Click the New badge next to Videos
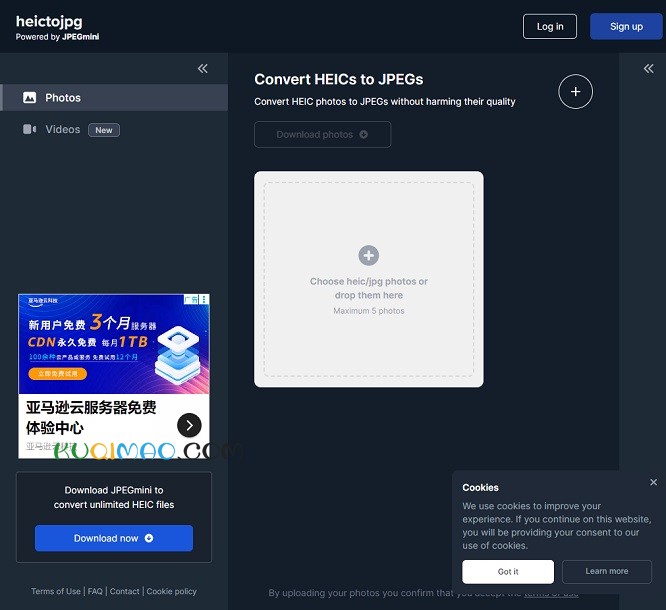Image resolution: width=666 pixels, height=610 pixels. point(104,130)
